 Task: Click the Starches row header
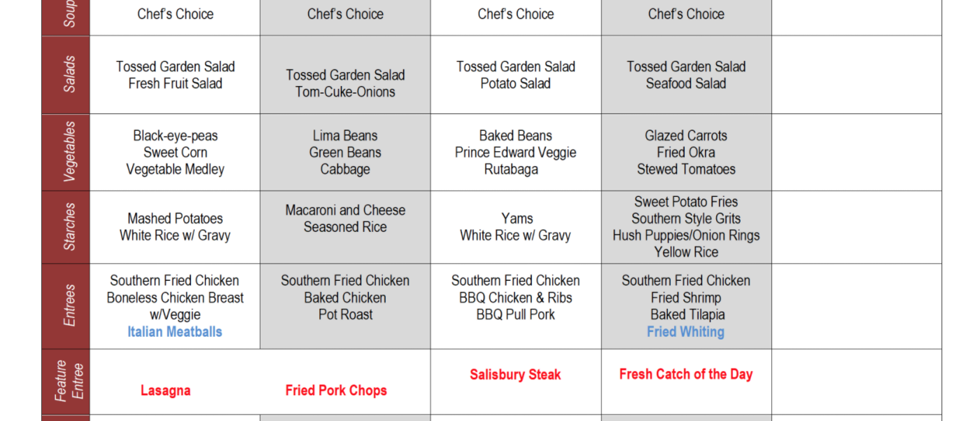[x=68, y=227]
